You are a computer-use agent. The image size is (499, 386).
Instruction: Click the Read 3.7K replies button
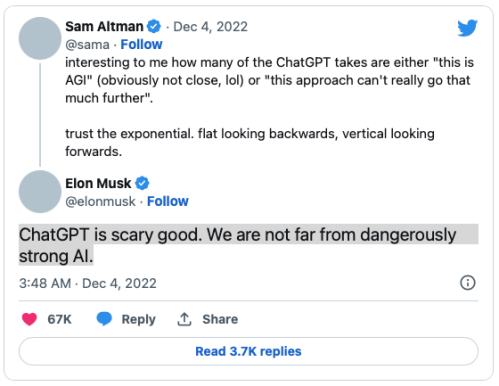[x=249, y=351]
